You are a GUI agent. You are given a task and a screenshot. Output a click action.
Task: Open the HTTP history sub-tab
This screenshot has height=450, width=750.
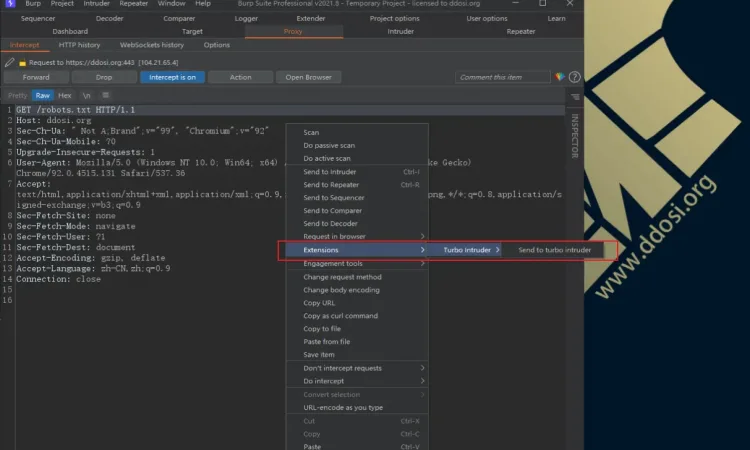[x=79, y=44]
